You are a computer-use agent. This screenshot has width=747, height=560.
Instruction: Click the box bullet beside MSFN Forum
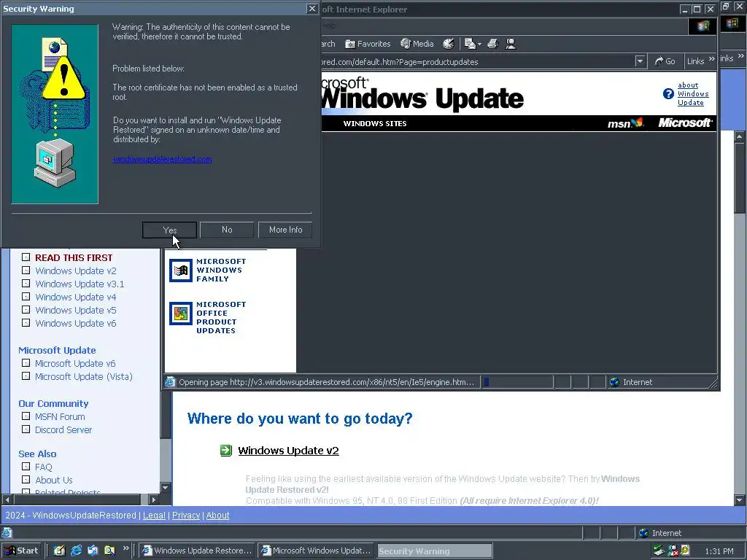[26, 416]
